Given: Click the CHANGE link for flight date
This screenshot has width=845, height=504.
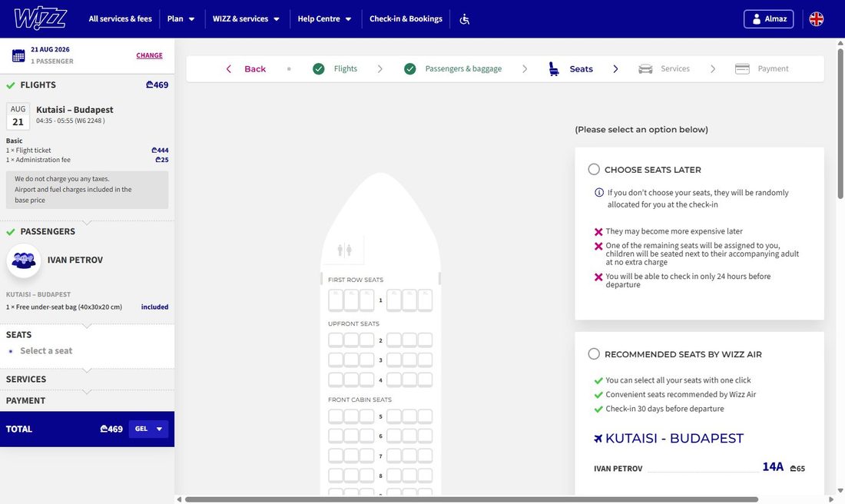Looking at the screenshot, I should [149, 55].
